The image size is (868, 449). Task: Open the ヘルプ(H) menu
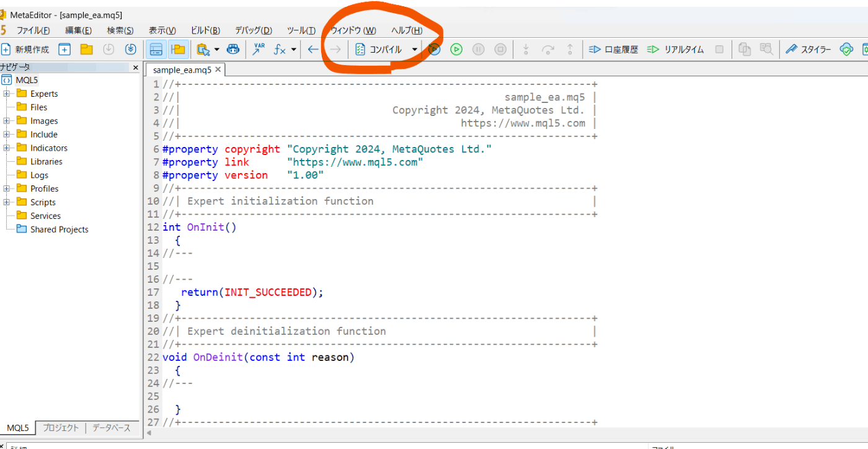[407, 30]
